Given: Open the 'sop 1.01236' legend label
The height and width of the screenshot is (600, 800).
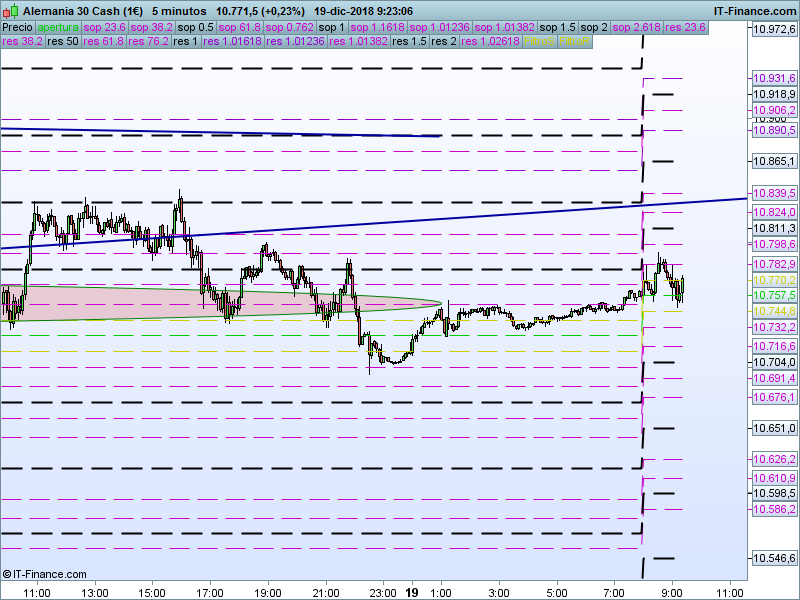Looking at the screenshot, I should [439, 28].
